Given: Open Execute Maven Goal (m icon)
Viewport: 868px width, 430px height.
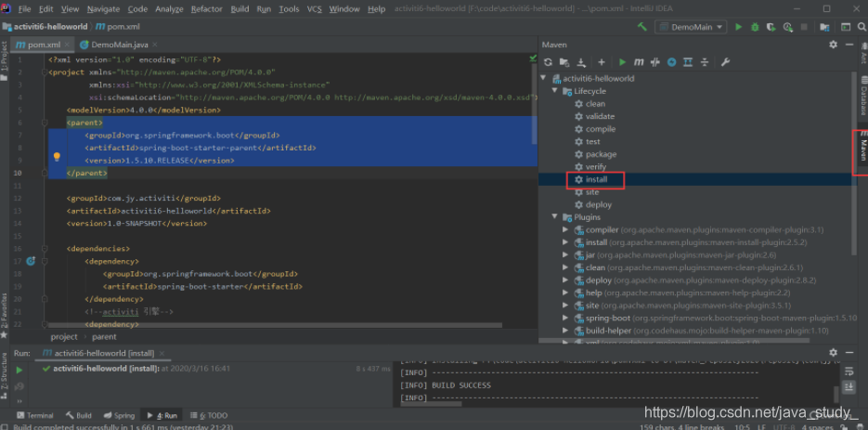Looking at the screenshot, I should 639,62.
